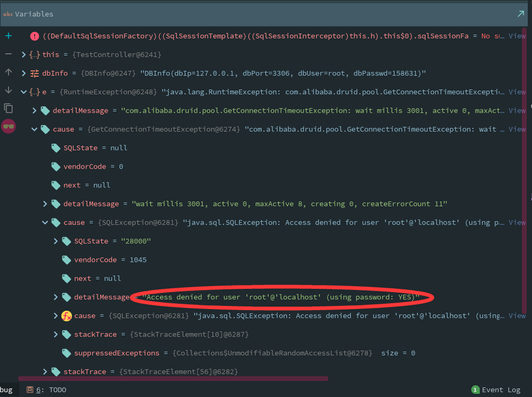Collapse the expanded RuntimeException e node
This screenshot has height=397, width=532.
pos(23,91)
